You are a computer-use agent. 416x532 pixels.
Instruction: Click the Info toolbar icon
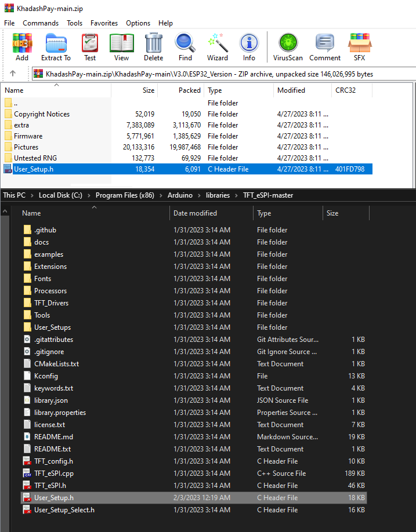point(249,43)
